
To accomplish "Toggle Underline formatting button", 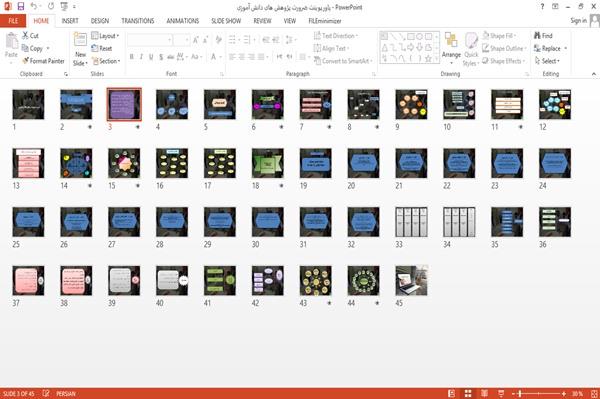I will pos(151,57).
